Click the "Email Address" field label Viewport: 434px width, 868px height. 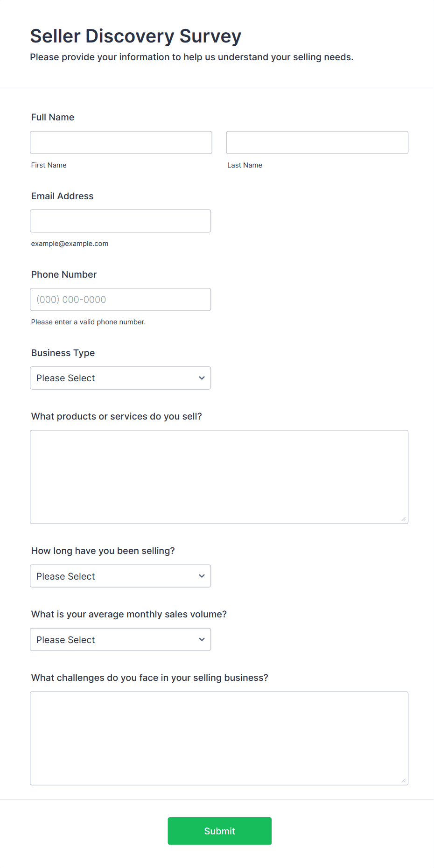pos(63,196)
